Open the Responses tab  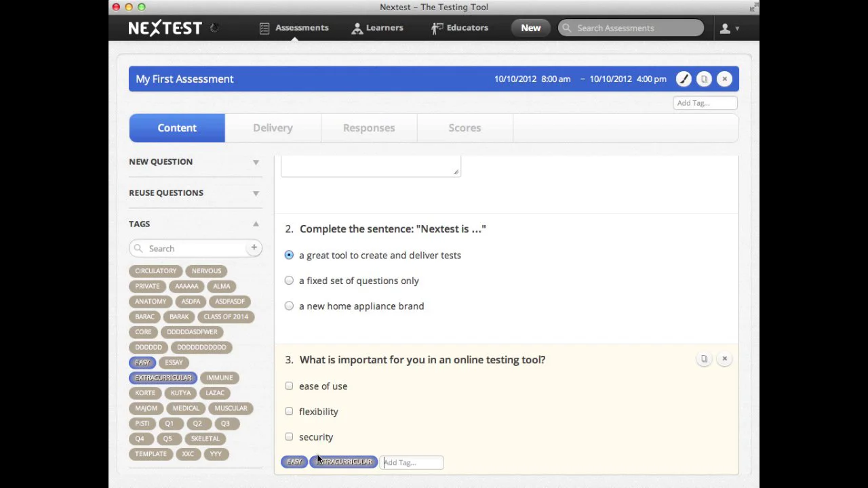click(369, 128)
